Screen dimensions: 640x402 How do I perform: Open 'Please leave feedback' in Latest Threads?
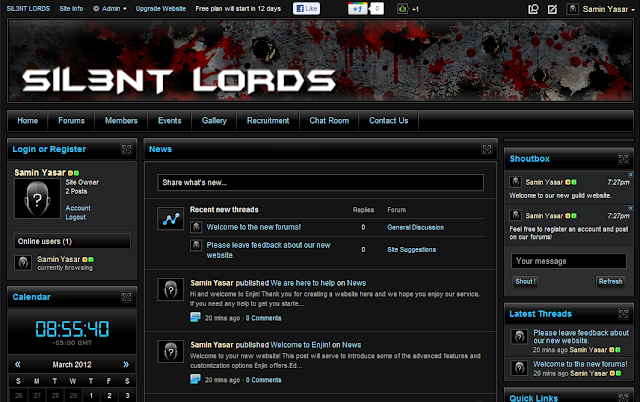tap(581, 337)
